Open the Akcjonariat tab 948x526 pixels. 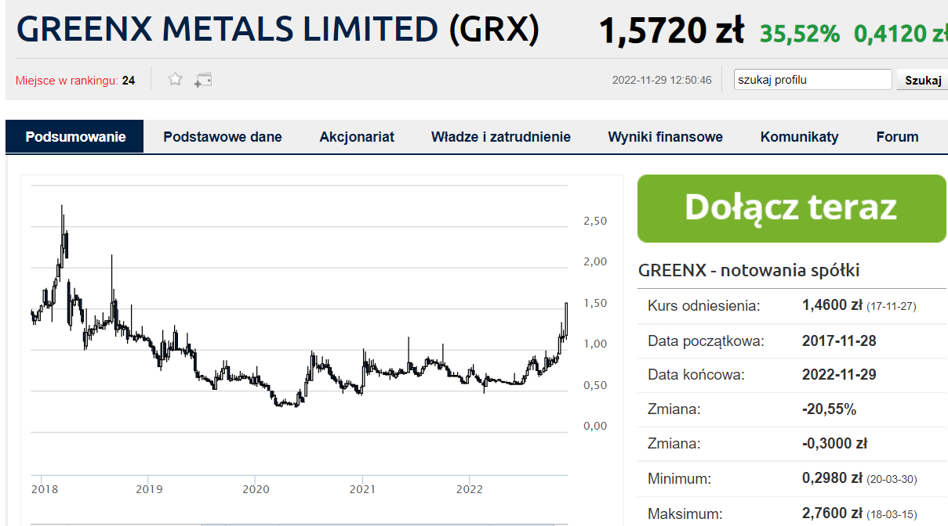[x=356, y=137]
